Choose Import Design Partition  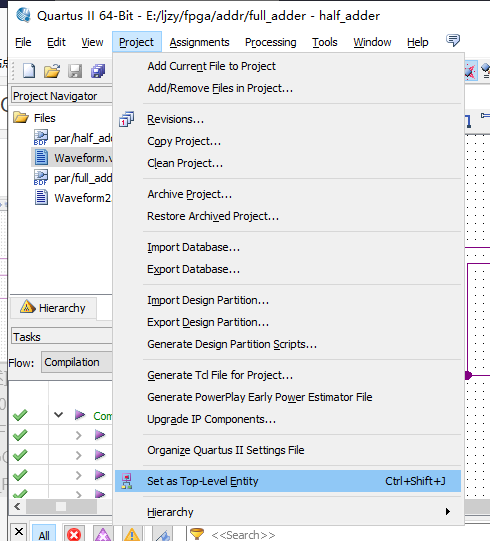click(x=288, y=301)
